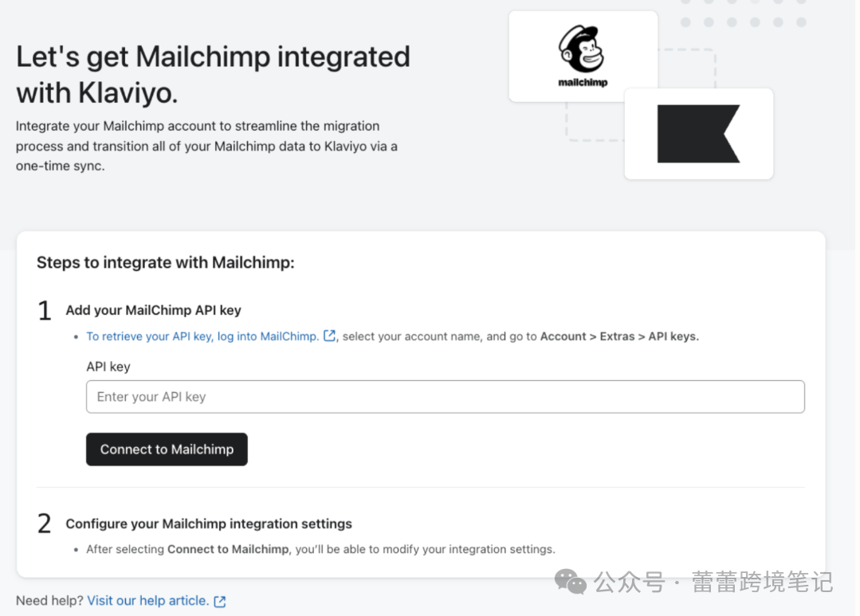The width and height of the screenshot is (860, 616).
Task: Click the Mailchimp monkey logo card
Action: click(583, 56)
